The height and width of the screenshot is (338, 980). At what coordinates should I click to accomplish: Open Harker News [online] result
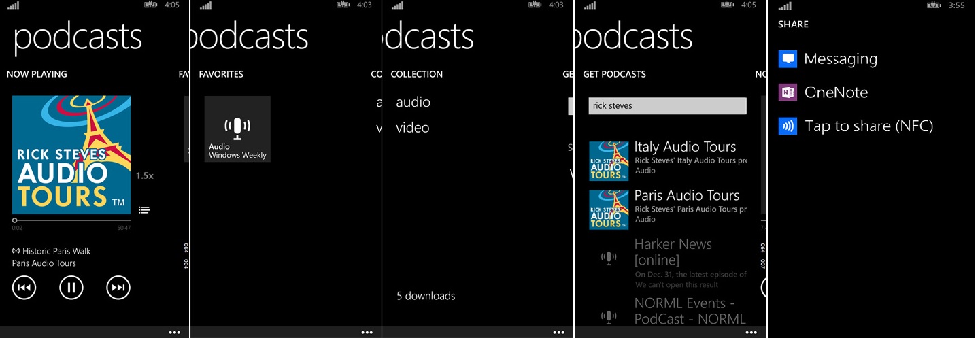[x=673, y=252]
